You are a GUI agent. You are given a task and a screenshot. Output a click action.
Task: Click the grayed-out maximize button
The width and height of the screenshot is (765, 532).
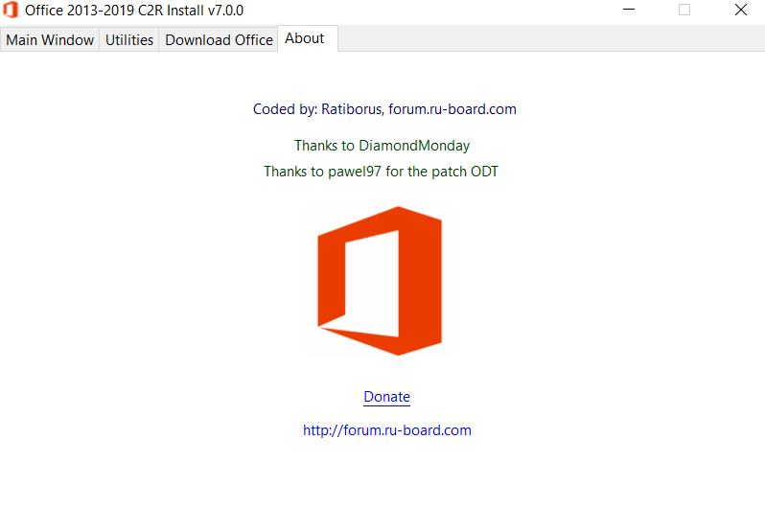click(684, 10)
